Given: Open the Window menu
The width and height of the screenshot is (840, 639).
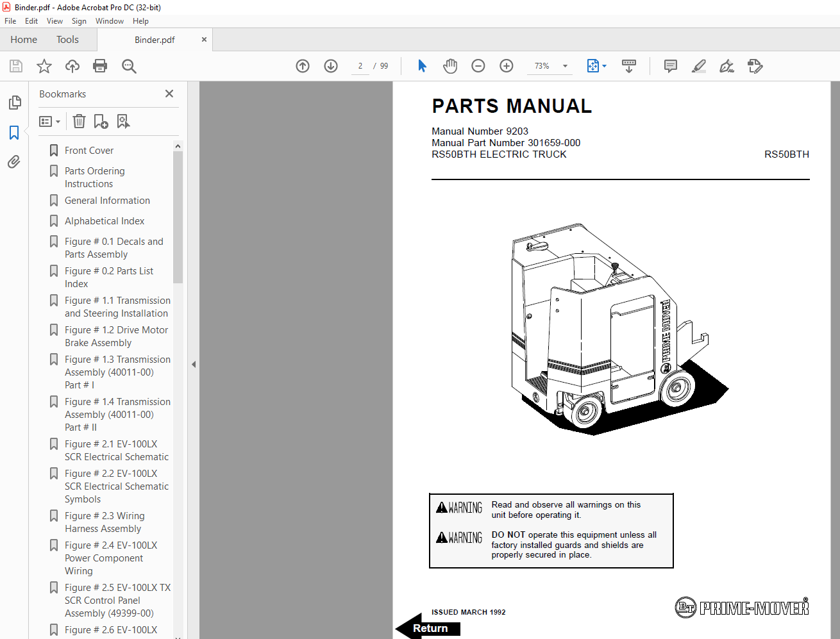Looking at the screenshot, I should point(110,21).
